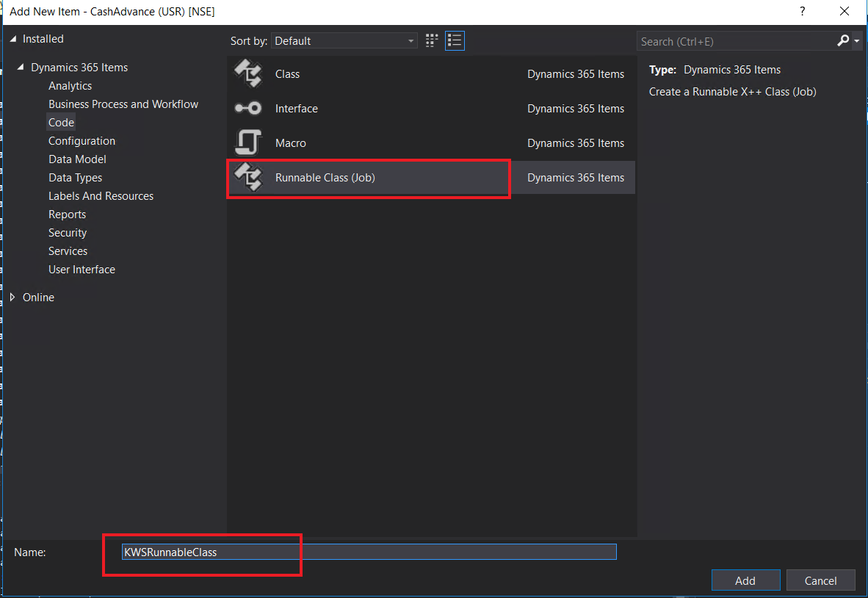
Task: Click the search magnifier icon
Action: (x=842, y=40)
